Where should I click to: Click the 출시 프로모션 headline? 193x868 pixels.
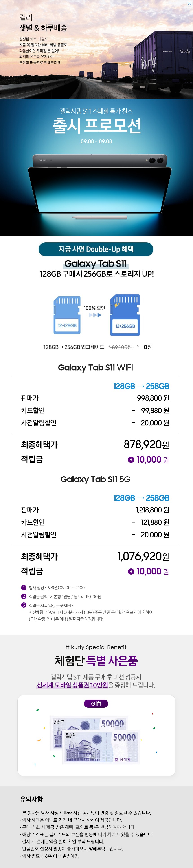tap(96, 126)
